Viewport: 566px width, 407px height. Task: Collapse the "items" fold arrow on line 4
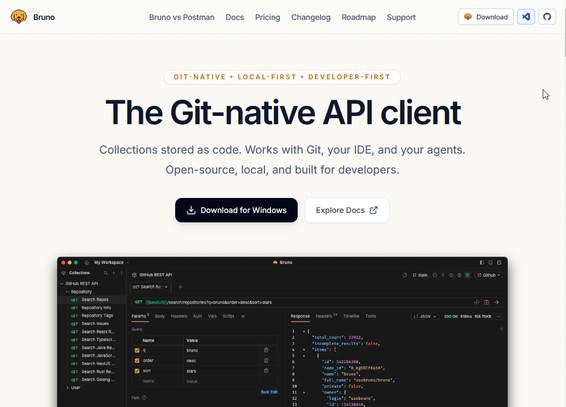(304, 350)
